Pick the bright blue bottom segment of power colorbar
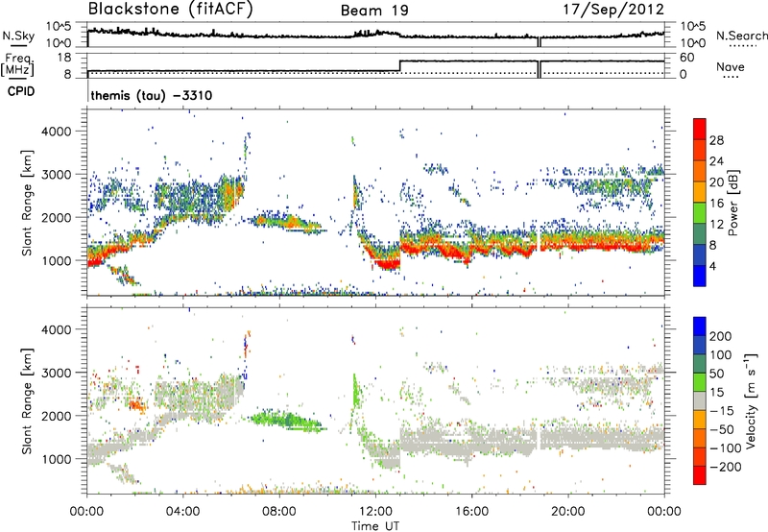The image size is (768, 532). point(700,276)
